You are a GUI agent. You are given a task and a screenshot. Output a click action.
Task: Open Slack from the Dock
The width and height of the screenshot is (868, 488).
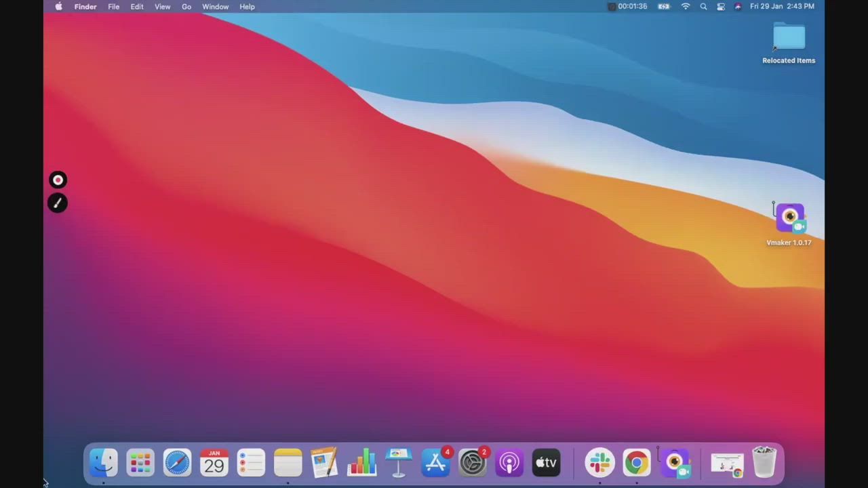[x=599, y=463]
